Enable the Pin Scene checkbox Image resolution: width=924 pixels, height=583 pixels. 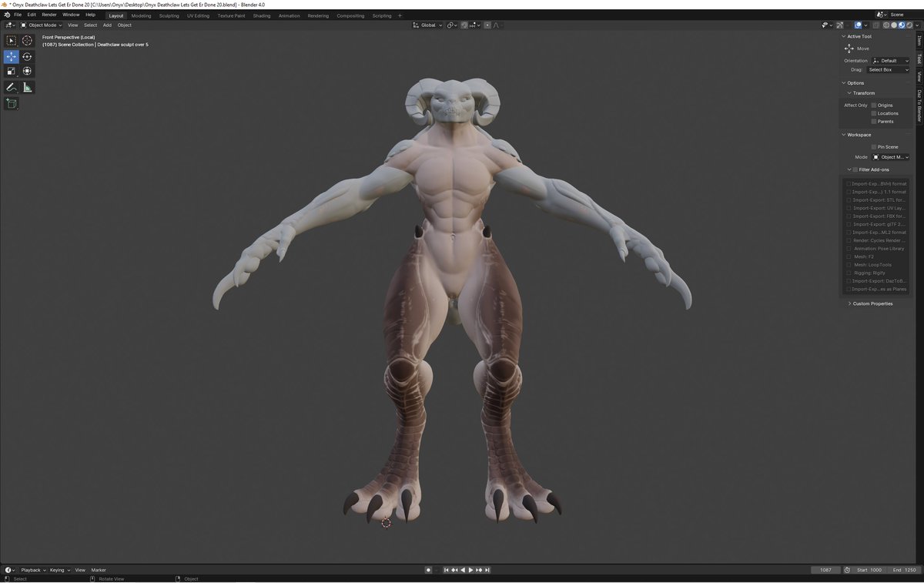874,146
